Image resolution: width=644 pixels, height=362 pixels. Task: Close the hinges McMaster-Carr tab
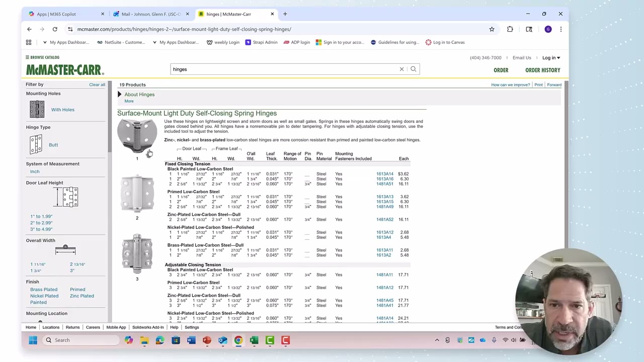click(272, 14)
